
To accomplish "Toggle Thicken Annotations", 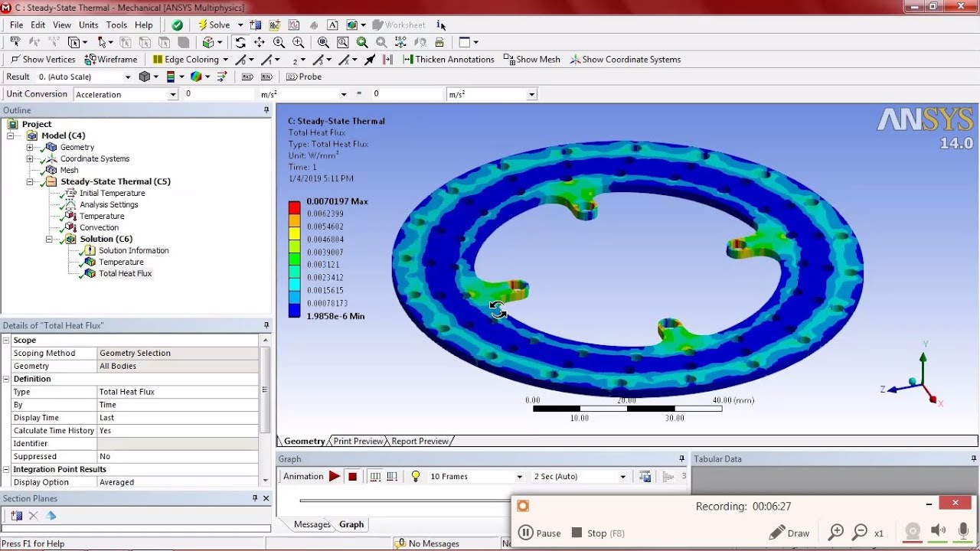I will pyautogui.click(x=449, y=59).
